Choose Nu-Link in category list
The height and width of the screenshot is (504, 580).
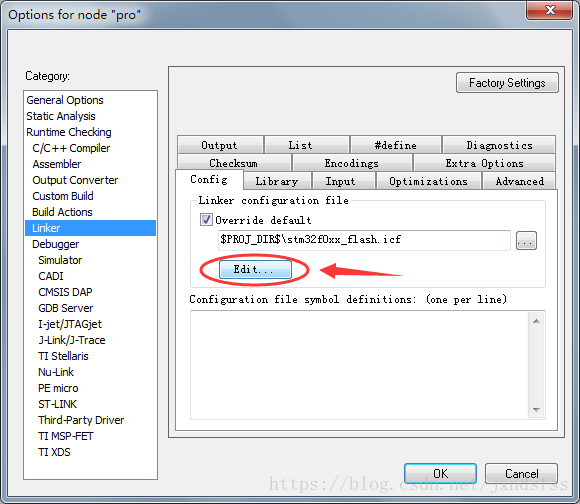coord(56,372)
